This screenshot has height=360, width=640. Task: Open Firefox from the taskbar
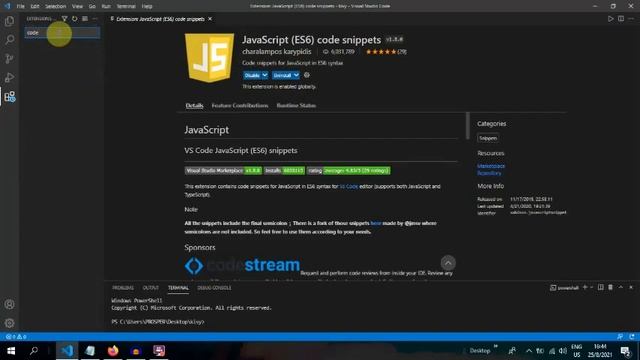click(113, 351)
